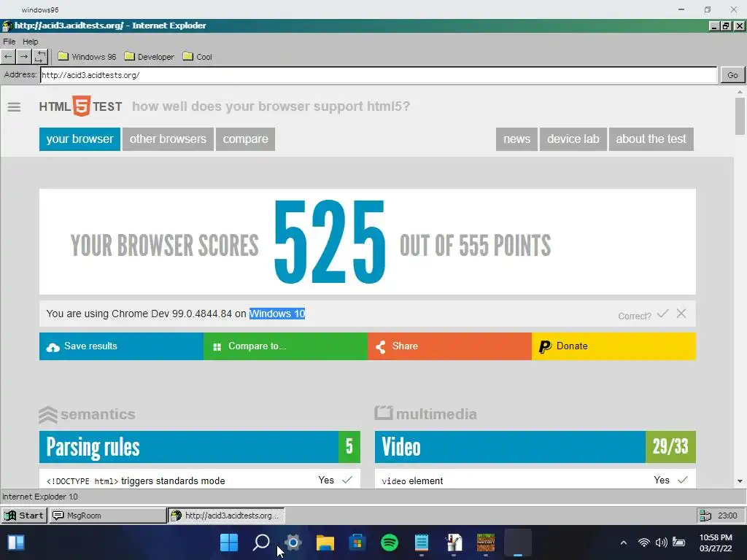Image resolution: width=747 pixels, height=560 pixels.
Task: Click the highlighted 'Windows 10' text
Action: 276,314
